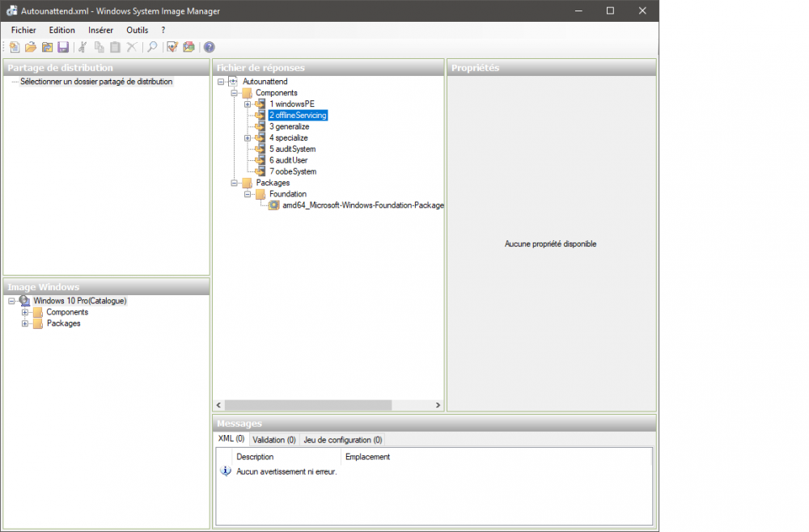Click the amd64 Foundation package gear icon
Viewport: 809px width, 532px height.
click(x=274, y=205)
